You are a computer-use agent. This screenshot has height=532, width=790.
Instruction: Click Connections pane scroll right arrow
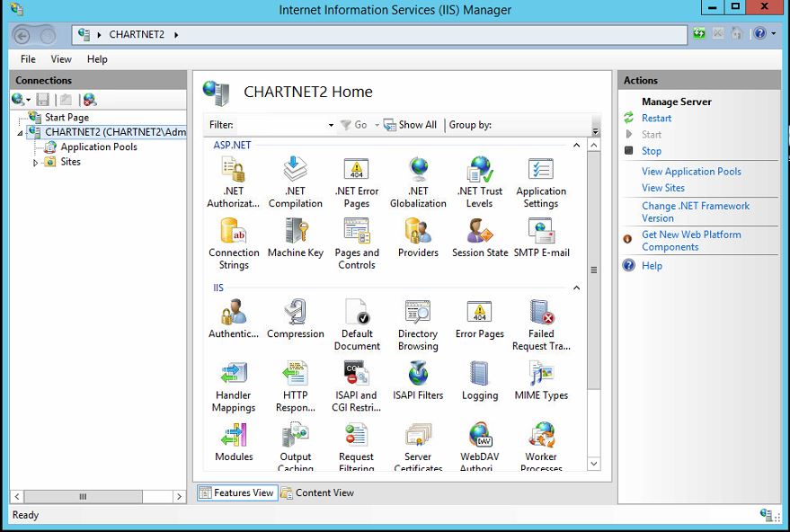pyautogui.click(x=179, y=497)
